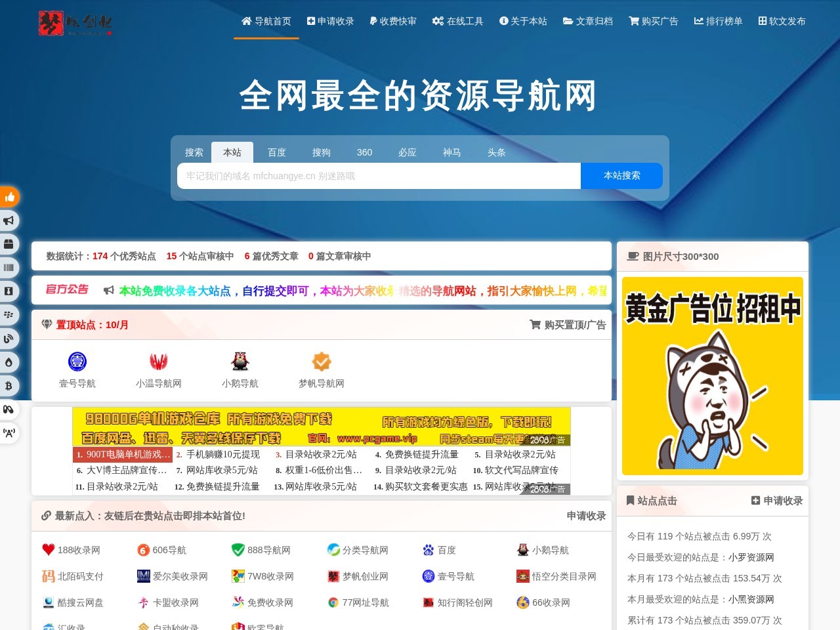This screenshot has width=840, height=630.
Task: Click inside the search input field
Action: 377,175
